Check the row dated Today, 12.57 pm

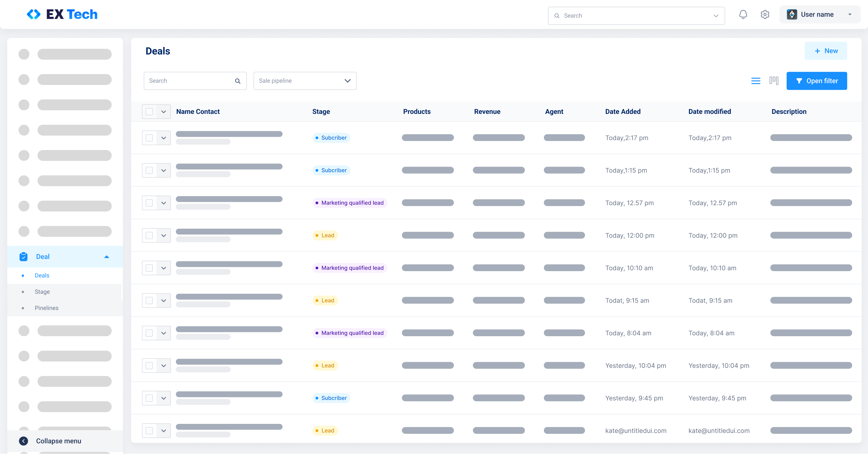pos(149,203)
